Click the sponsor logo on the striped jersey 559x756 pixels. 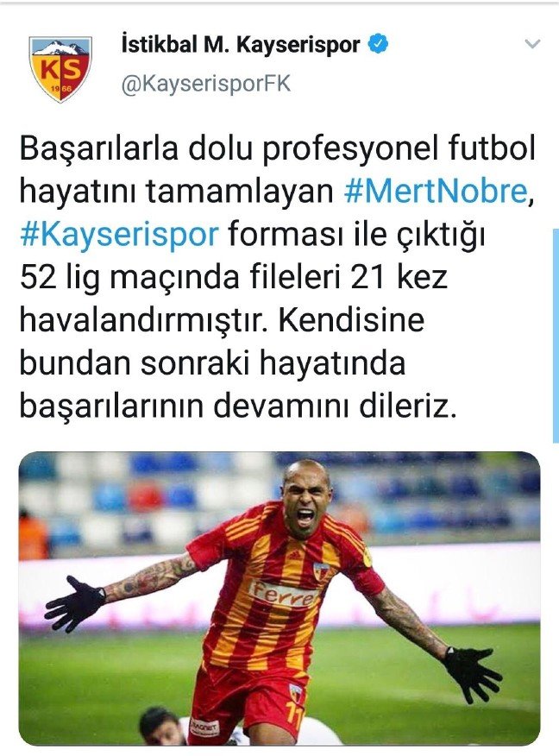pyautogui.click(x=283, y=594)
